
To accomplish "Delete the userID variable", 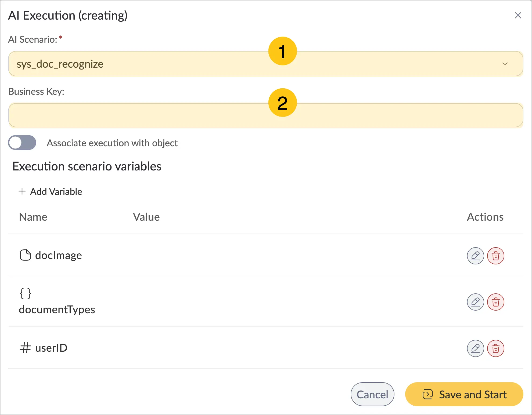I will click(496, 348).
